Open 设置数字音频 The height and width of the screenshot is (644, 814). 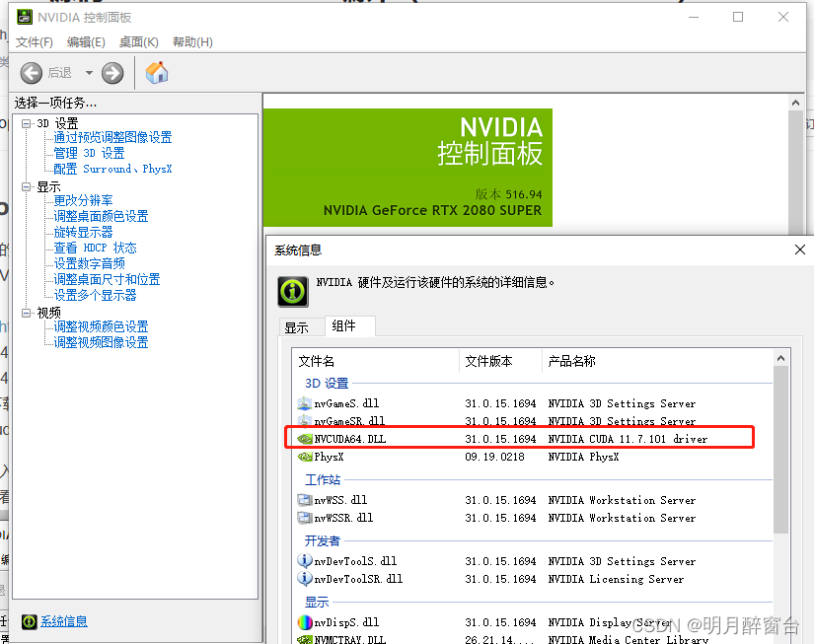(x=89, y=263)
